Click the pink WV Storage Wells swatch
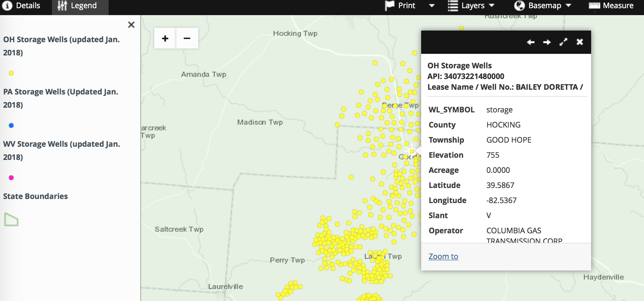This screenshot has height=301, width=644. tap(11, 178)
